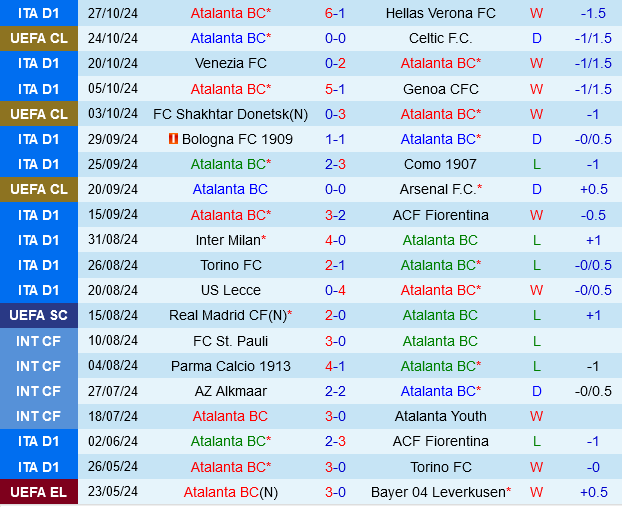Click the UEFA EL competition badge

click(39, 492)
